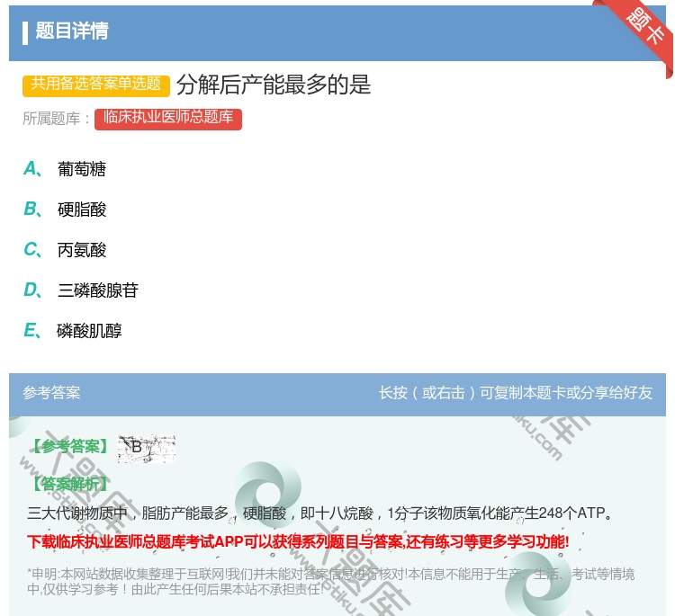Click the 题目详情 header title
675x616 pixels.
pyautogui.click(x=72, y=31)
